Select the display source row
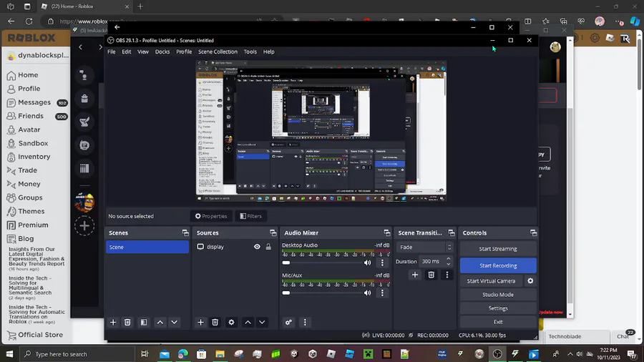Viewport: 644px width, 362px height. 235,247
